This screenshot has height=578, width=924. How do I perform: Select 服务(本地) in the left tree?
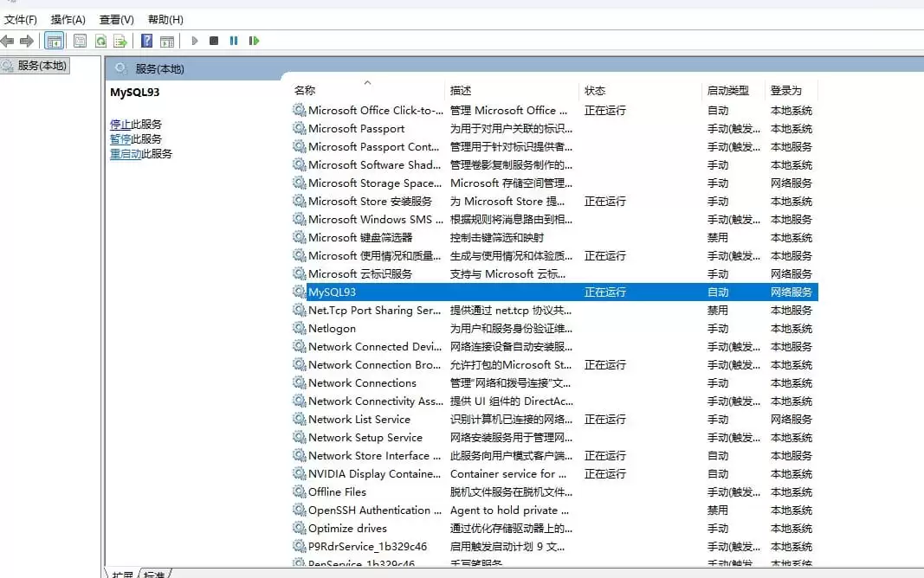pyautogui.click(x=36, y=66)
